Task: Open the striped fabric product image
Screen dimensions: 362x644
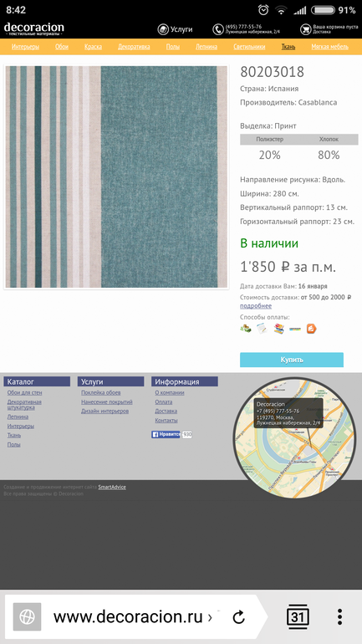Action: [116, 177]
